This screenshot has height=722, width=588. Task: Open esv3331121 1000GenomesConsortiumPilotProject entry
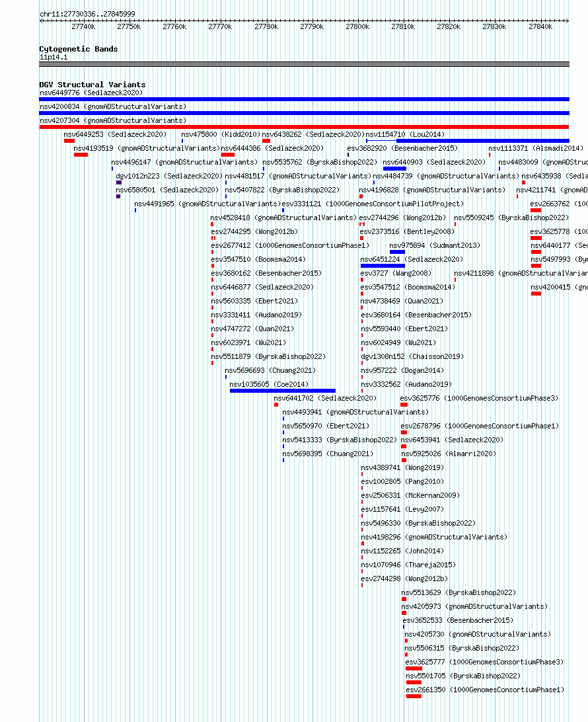373,203
